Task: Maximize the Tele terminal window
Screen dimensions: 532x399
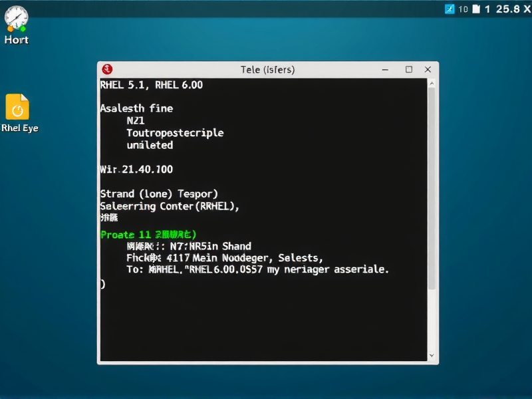Action: pyautogui.click(x=408, y=69)
